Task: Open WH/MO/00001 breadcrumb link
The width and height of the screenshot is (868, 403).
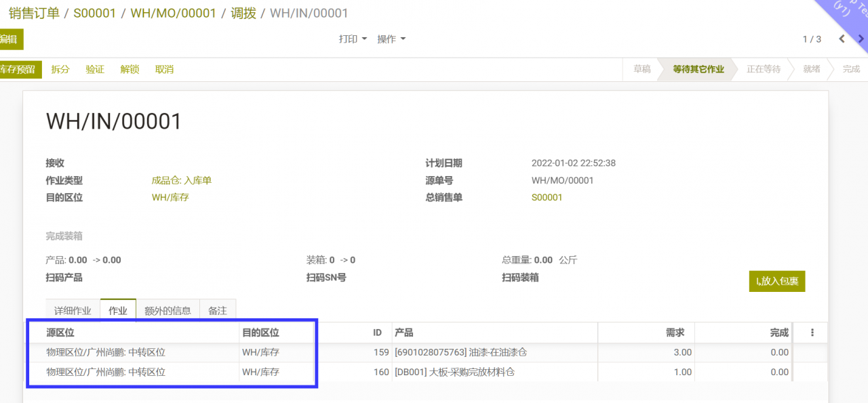Action: (x=173, y=13)
